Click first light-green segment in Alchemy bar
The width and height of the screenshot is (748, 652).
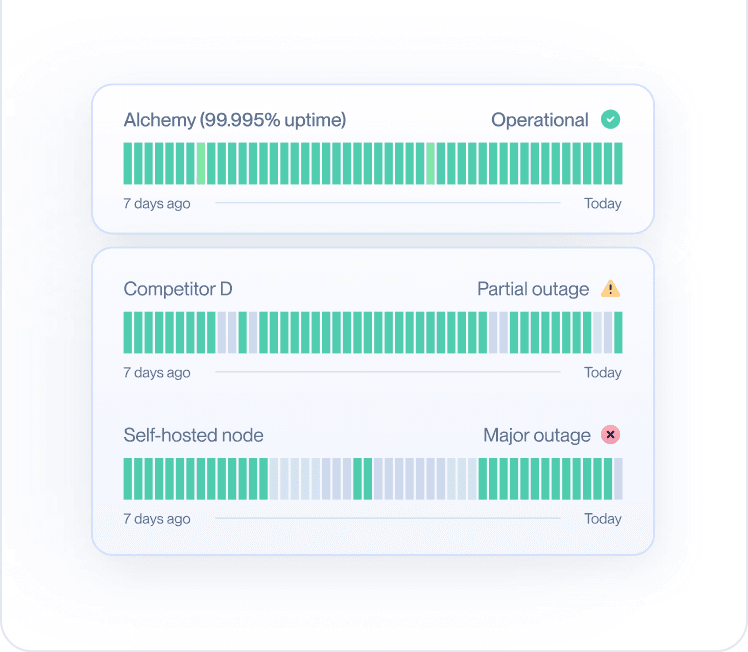click(201, 163)
